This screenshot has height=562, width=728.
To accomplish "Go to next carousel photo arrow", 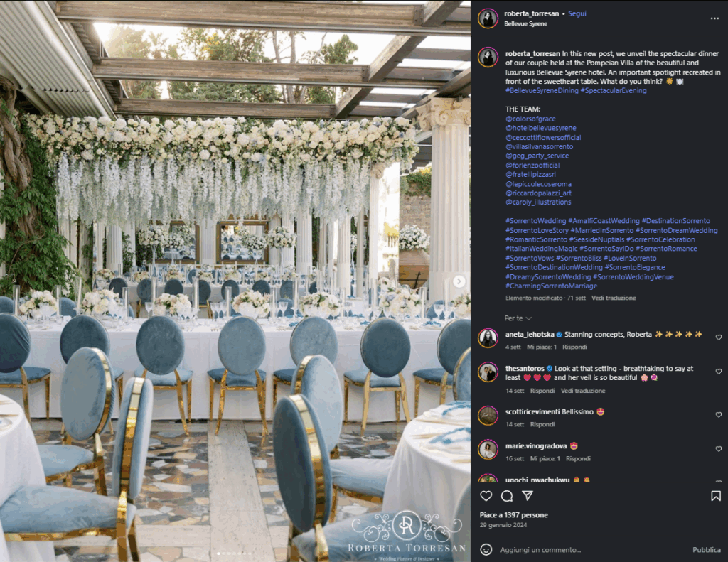I will [459, 281].
